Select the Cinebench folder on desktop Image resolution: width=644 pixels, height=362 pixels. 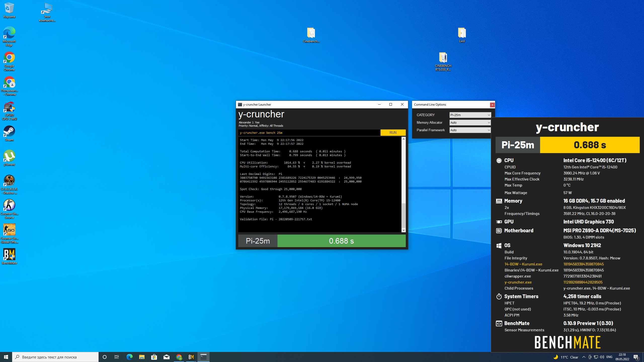311,35
